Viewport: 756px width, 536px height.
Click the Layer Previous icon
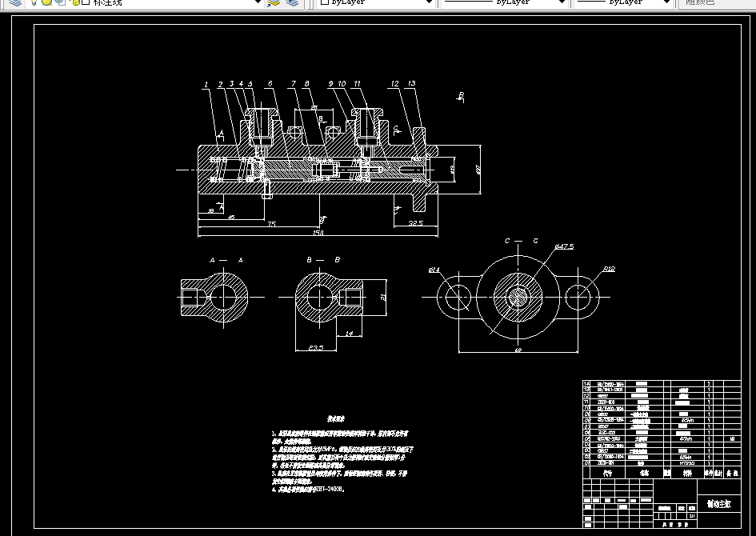[x=292, y=2]
